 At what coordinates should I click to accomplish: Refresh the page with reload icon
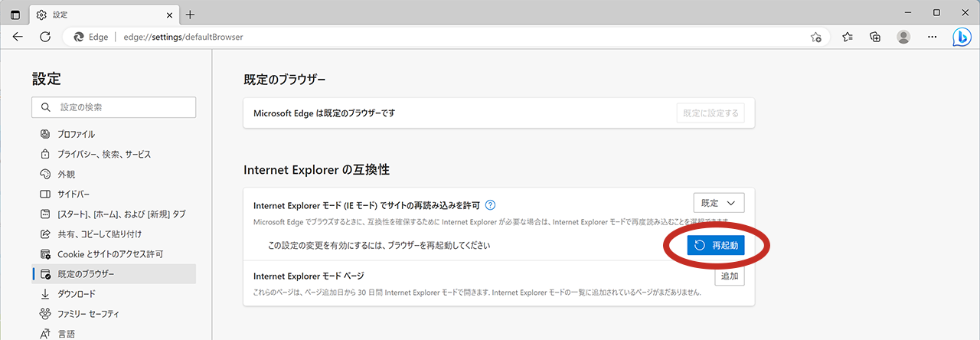click(x=45, y=37)
